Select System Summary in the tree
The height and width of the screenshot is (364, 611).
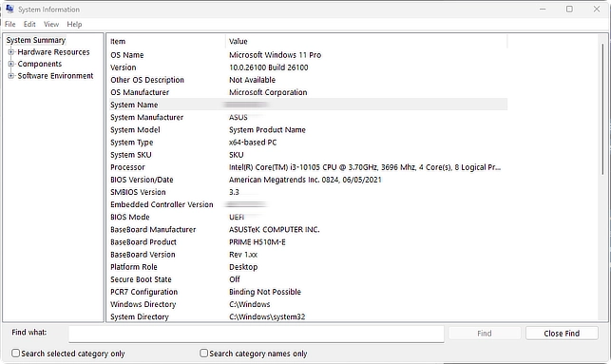click(36, 40)
